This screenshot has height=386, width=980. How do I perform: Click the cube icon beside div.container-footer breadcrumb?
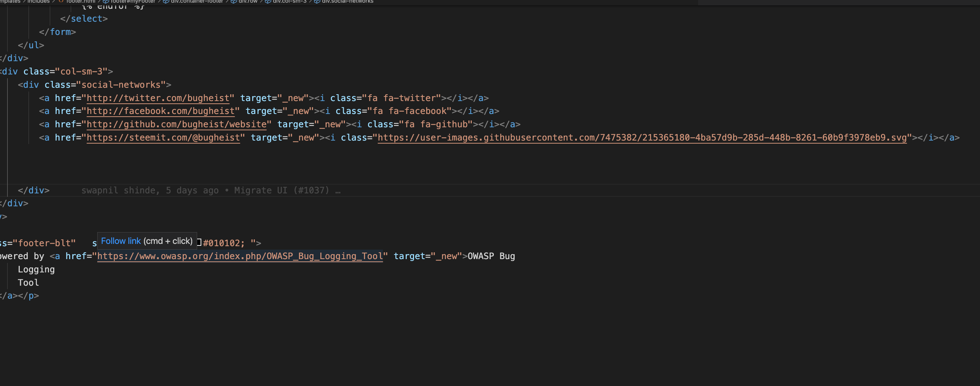point(166,2)
